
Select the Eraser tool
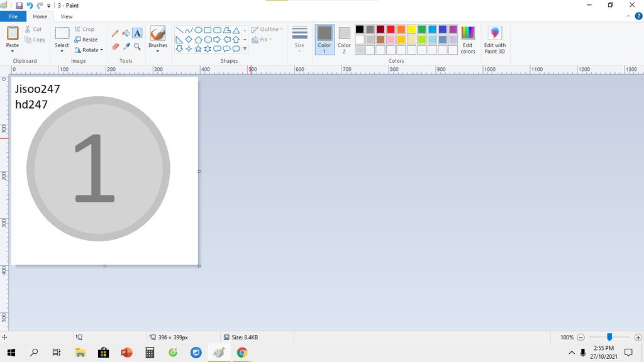(115, 47)
